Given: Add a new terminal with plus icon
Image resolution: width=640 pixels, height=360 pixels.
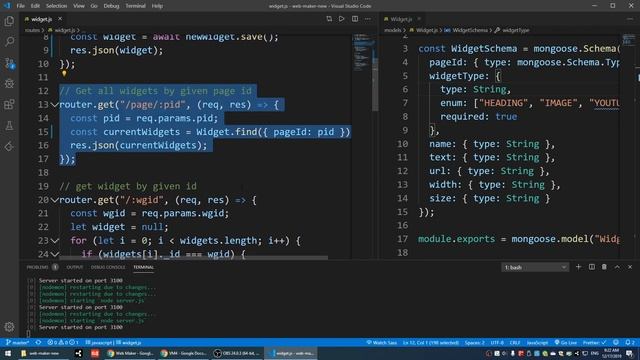Looking at the screenshot, I should coord(578,267).
